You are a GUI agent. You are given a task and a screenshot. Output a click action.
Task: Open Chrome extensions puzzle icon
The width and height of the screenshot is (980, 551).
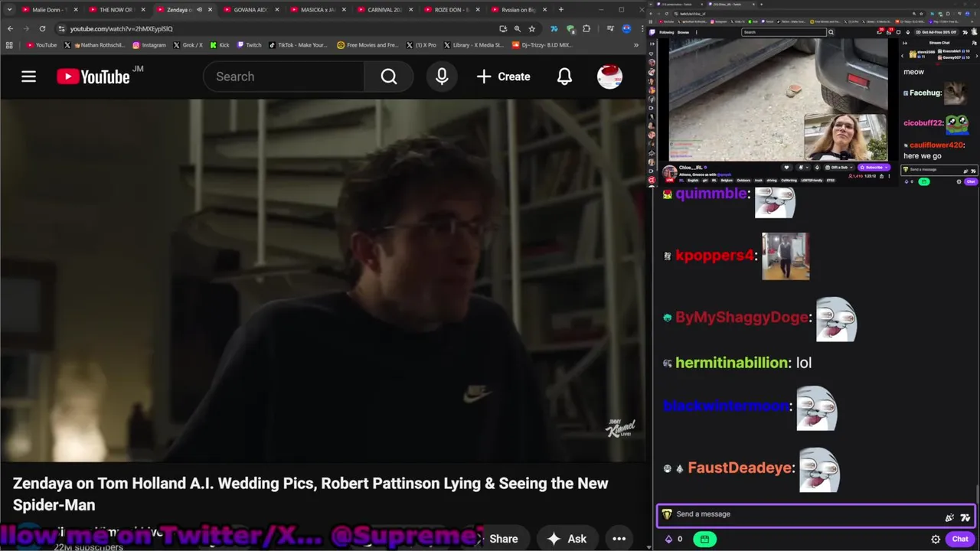586,28
